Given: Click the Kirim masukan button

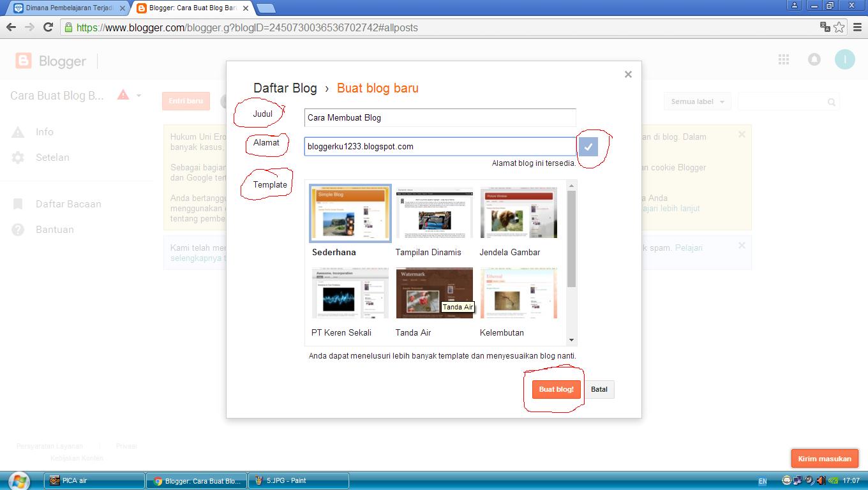Looking at the screenshot, I should coord(825,459).
